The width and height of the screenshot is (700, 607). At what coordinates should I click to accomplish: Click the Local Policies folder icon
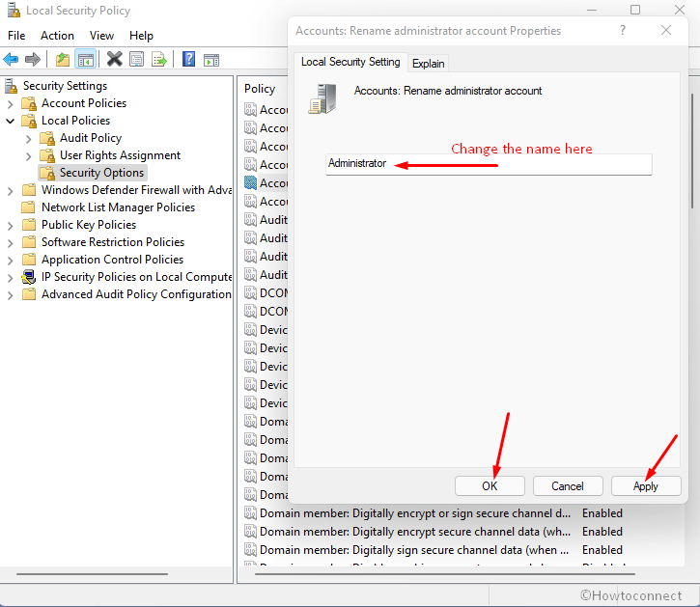pos(29,121)
